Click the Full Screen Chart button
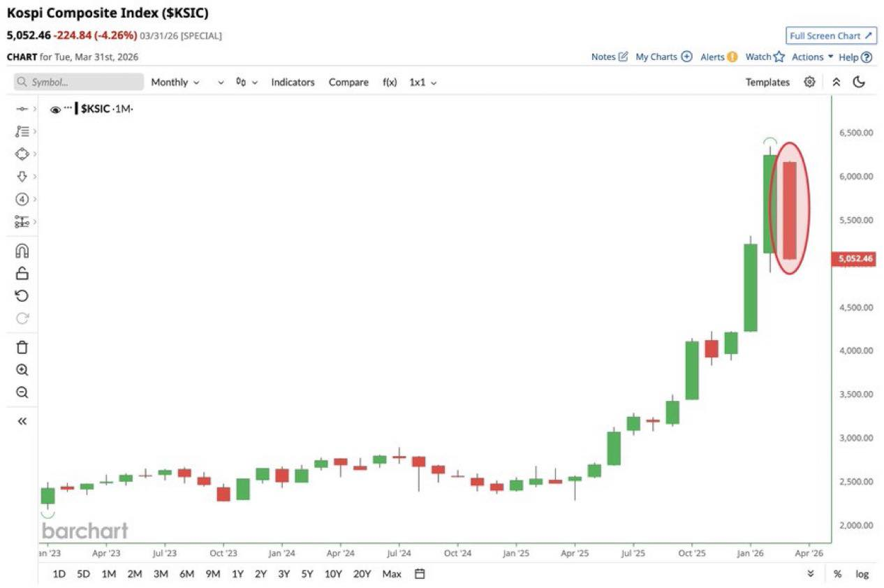Screen dimensions: 884x588 pyautogui.click(x=831, y=36)
